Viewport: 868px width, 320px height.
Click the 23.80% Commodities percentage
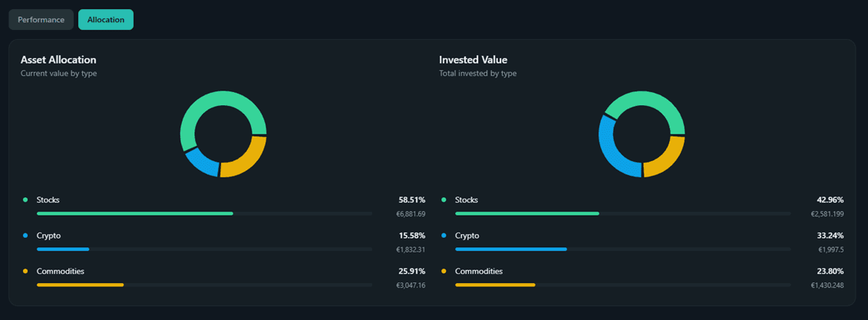tap(830, 272)
